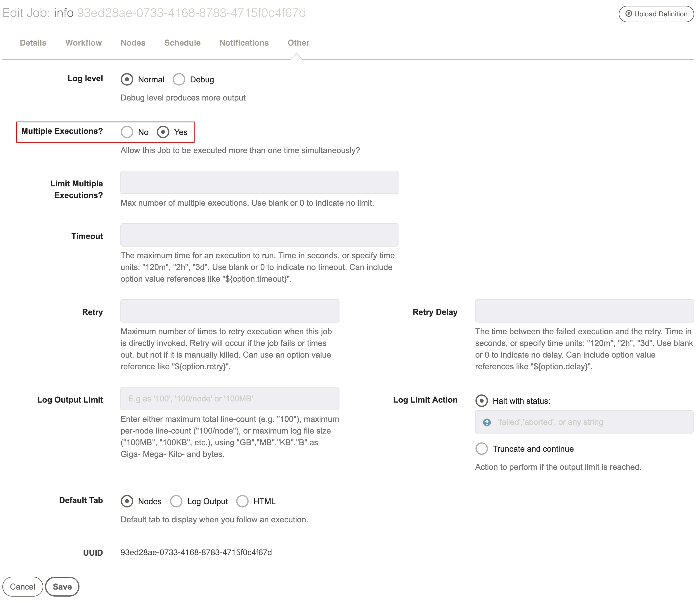Click into the Timeout input field
Screen dimensions: 700x603
click(x=259, y=235)
